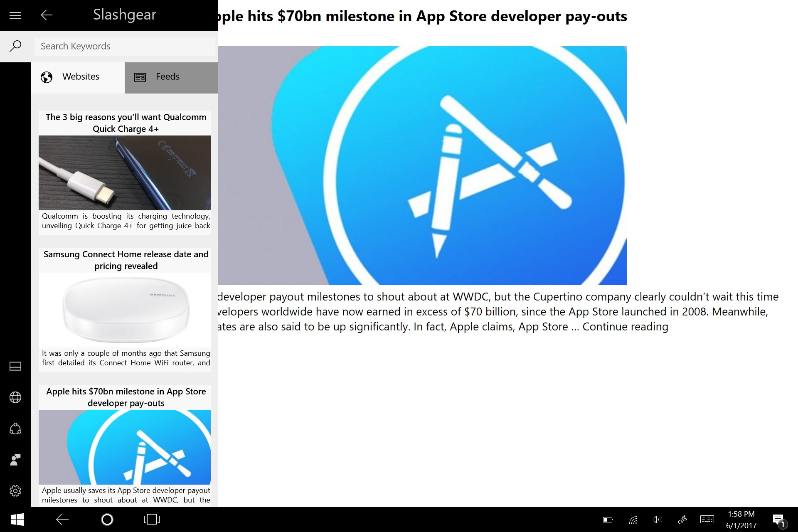The width and height of the screenshot is (798, 532).
Task: Open the settings gear in the sidebar
Action: tap(15, 491)
